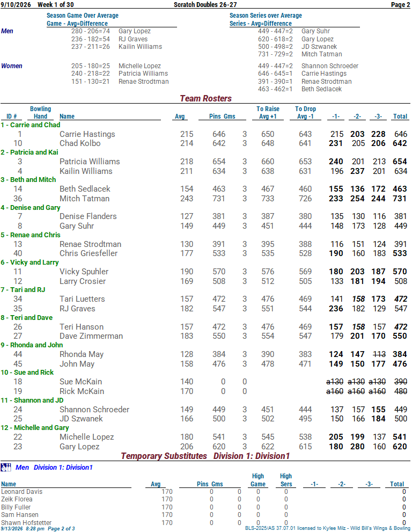This screenshot has height=532, width=412.
Task: Select the 'Sue McKain' roster name
Action: coord(80,381)
